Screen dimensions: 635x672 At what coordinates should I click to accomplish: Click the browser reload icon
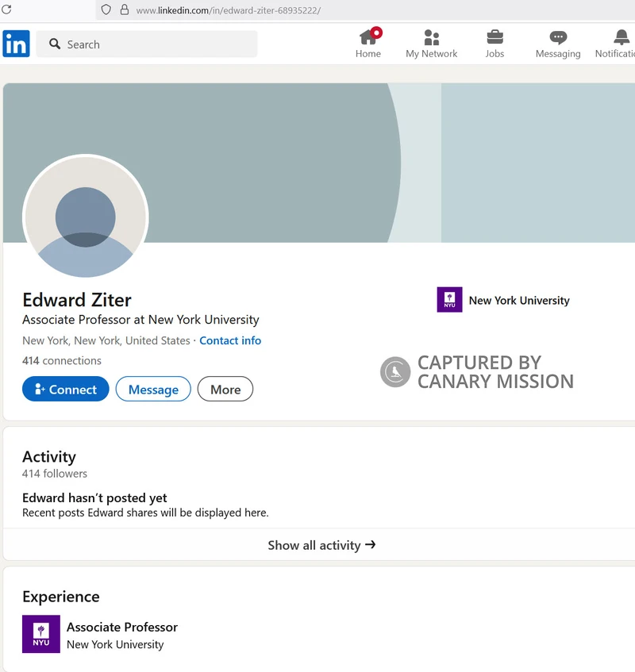(6, 10)
